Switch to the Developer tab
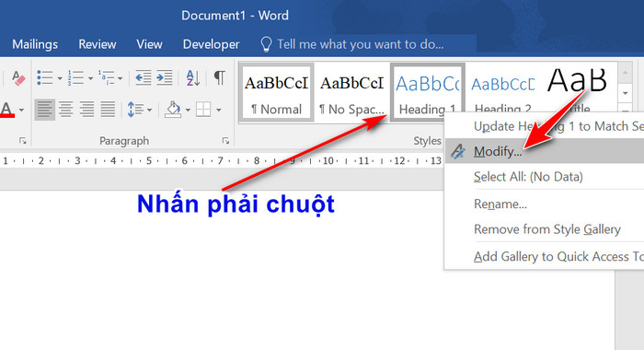 coord(211,44)
